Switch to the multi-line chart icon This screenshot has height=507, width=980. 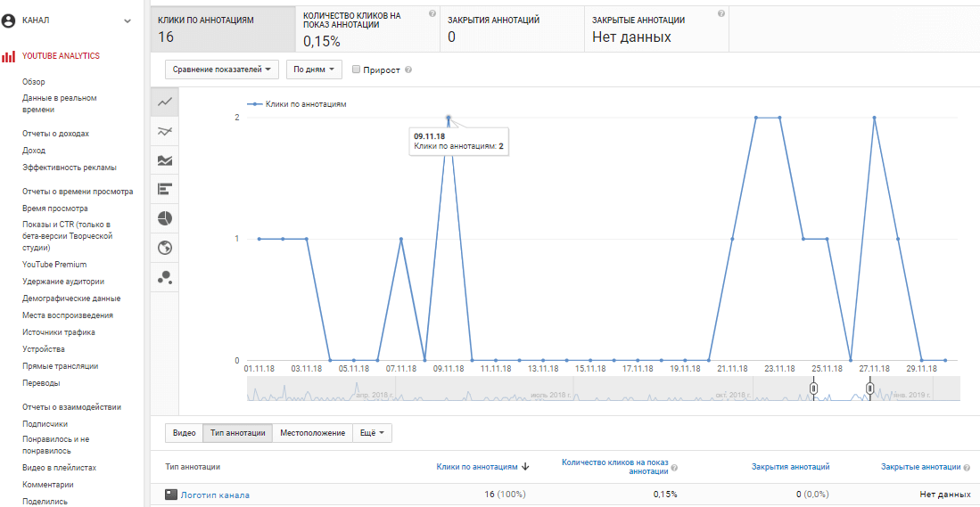(x=165, y=132)
